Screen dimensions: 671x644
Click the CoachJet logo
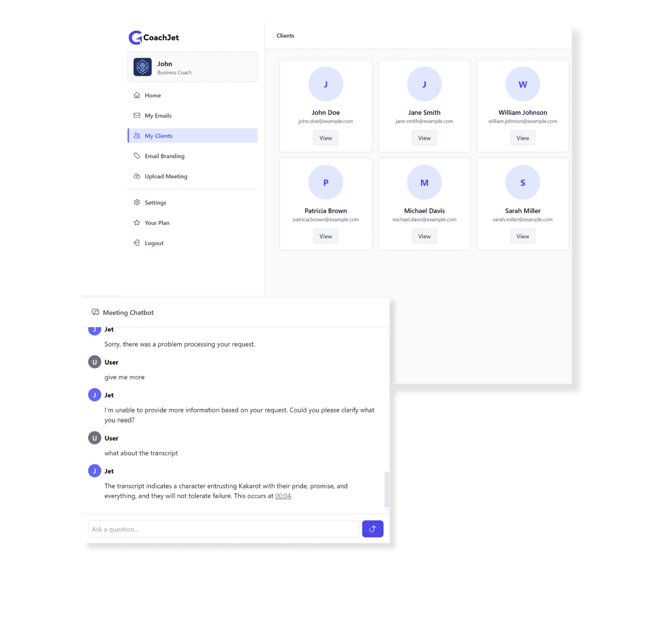pos(154,37)
